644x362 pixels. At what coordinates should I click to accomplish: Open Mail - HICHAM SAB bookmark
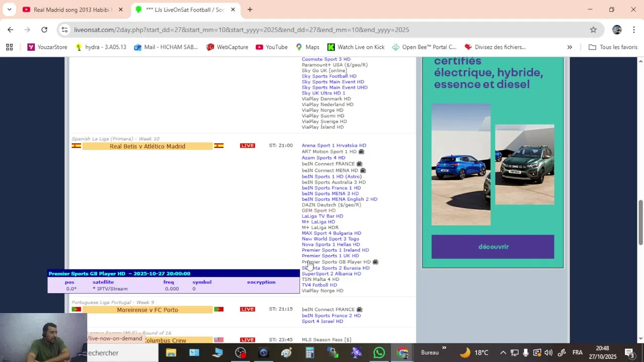(166, 47)
